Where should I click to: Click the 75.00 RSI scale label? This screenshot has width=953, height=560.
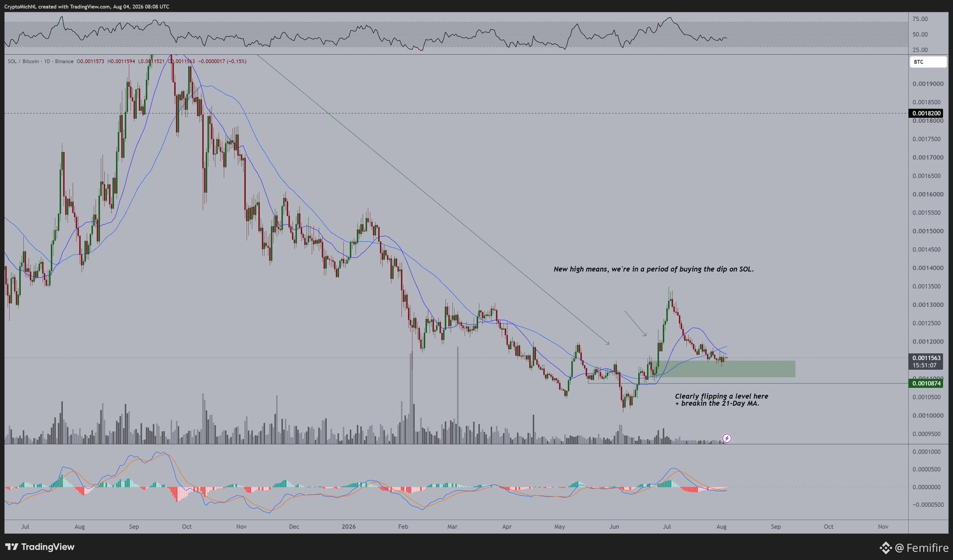pyautogui.click(x=920, y=19)
